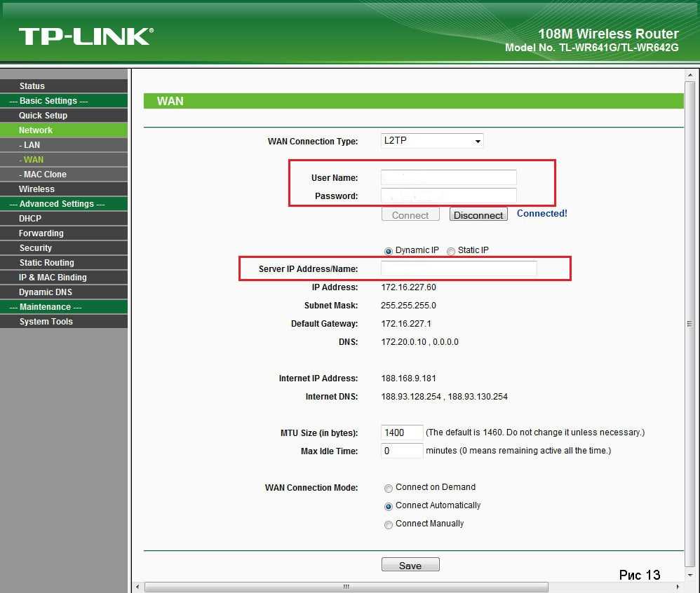Click the Server IP Address/Name field
700x593 pixels.
(x=459, y=269)
